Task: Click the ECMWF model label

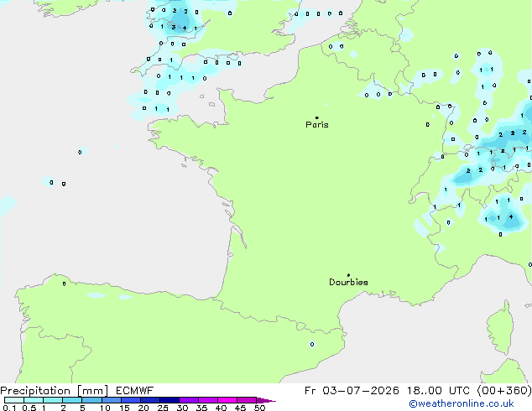Action: pos(135,391)
